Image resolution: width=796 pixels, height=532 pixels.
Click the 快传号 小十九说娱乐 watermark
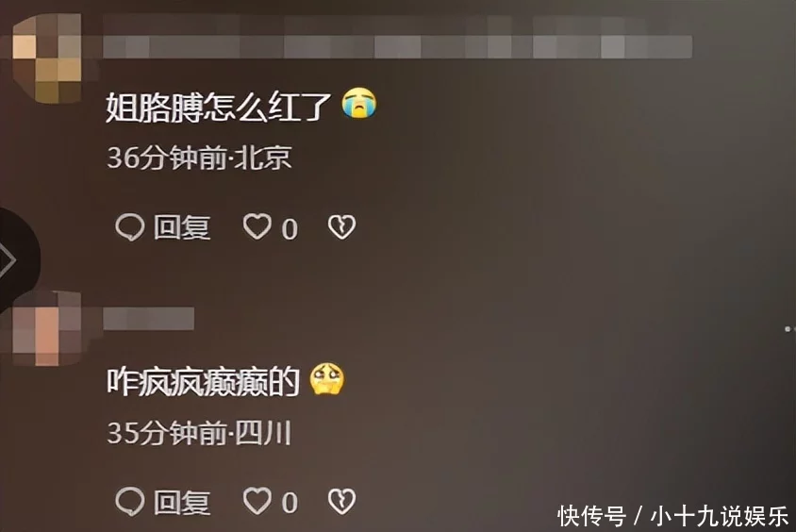click(672, 516)
